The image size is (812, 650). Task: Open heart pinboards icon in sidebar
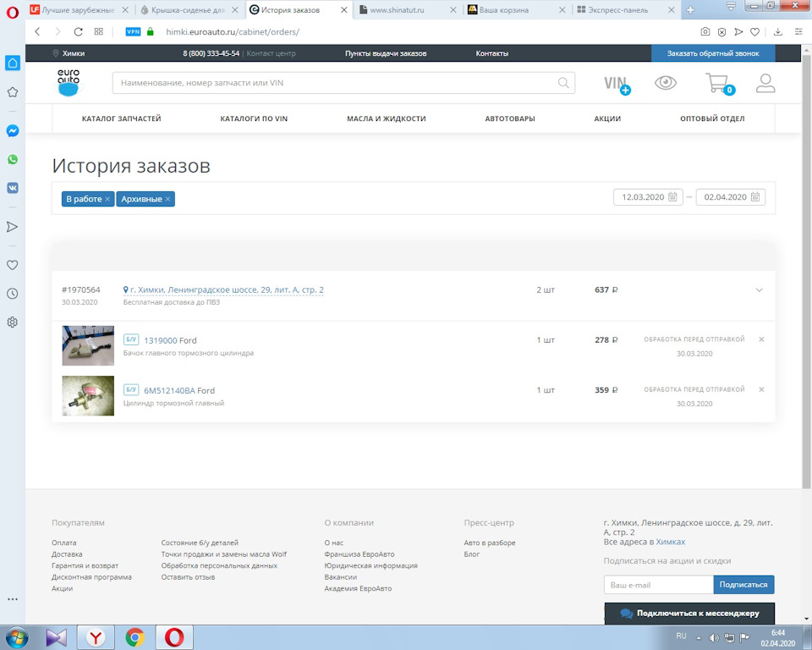point(13,265)
